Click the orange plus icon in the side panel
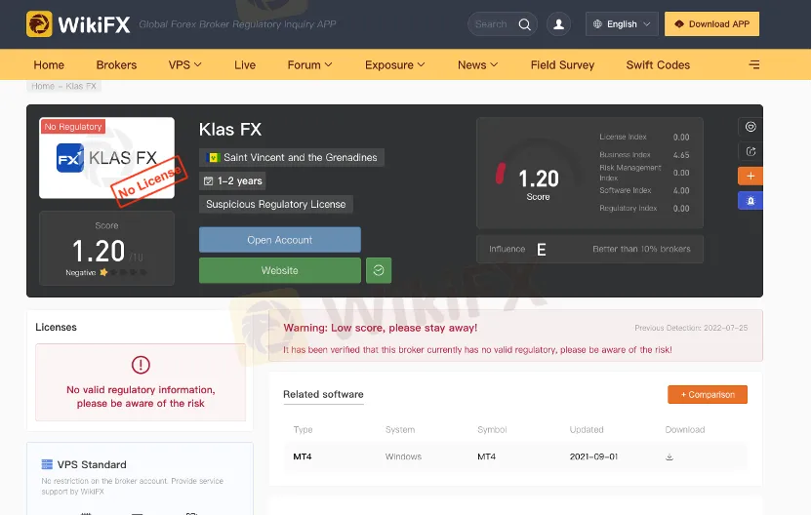This screenshot has height=515, width=812. [751, 176]
